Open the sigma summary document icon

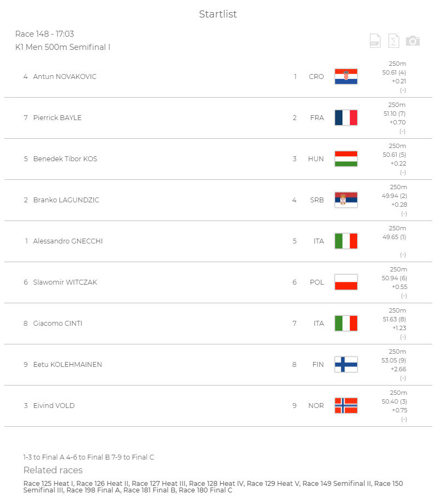pyautogui.click(x=394, y=41)
